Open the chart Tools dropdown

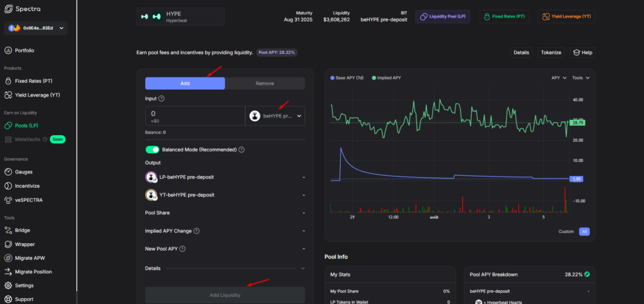[580, 77]
